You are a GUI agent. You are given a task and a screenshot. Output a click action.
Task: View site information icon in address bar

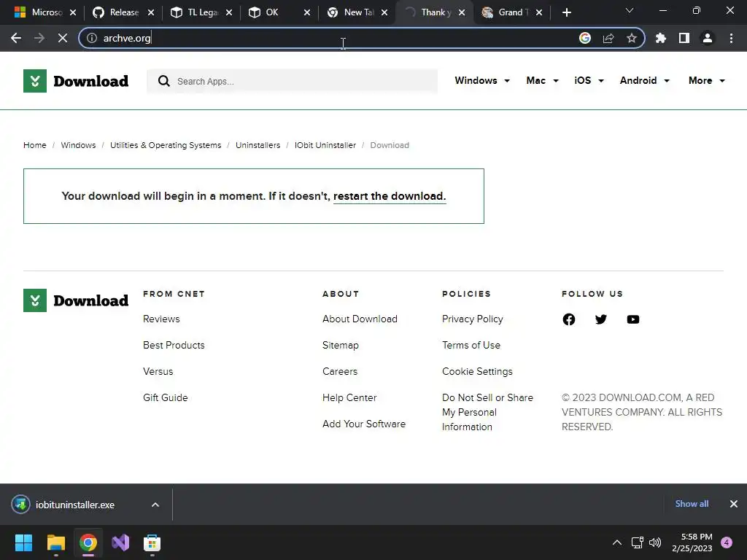click(x=91, y=38)
